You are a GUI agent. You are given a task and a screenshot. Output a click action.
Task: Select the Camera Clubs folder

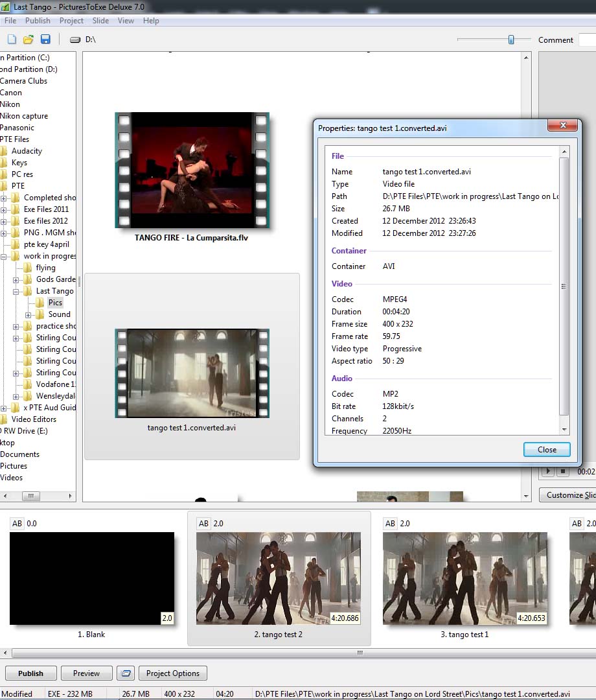point(23,81)
